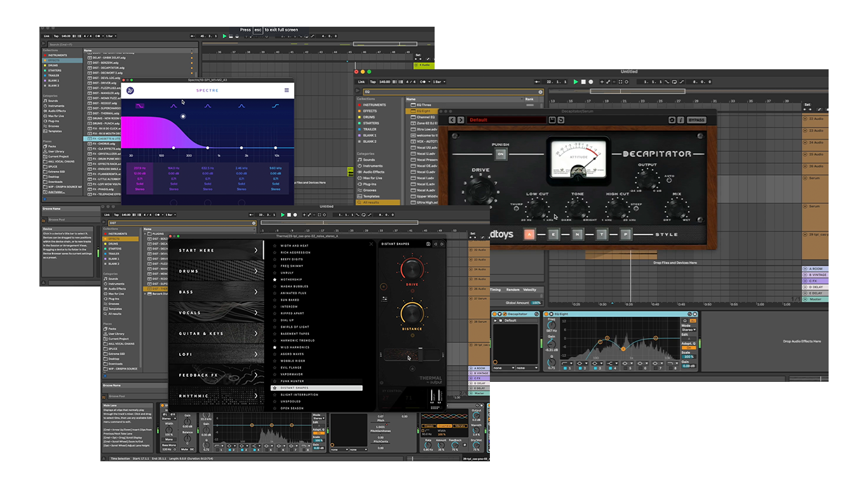Click the Link button in the EQ search window
The height and width of the screenshot is (488, 868).
361,82
